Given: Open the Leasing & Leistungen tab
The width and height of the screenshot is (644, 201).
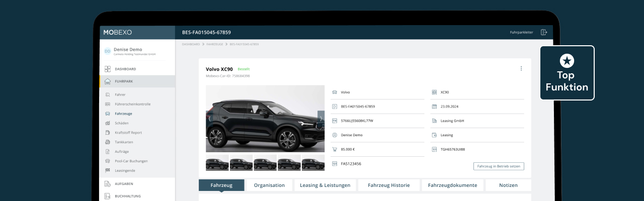Looking at the screenshot, I should (x=325, y=185).
